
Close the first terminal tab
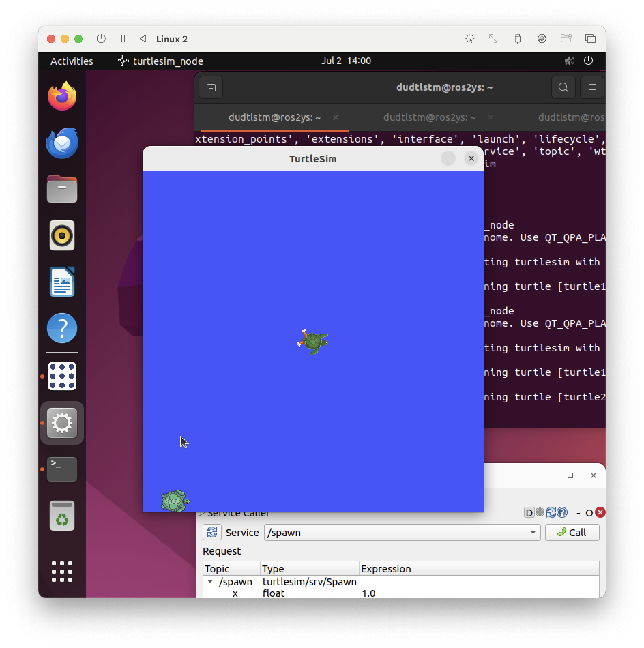(x=336, y=117)
